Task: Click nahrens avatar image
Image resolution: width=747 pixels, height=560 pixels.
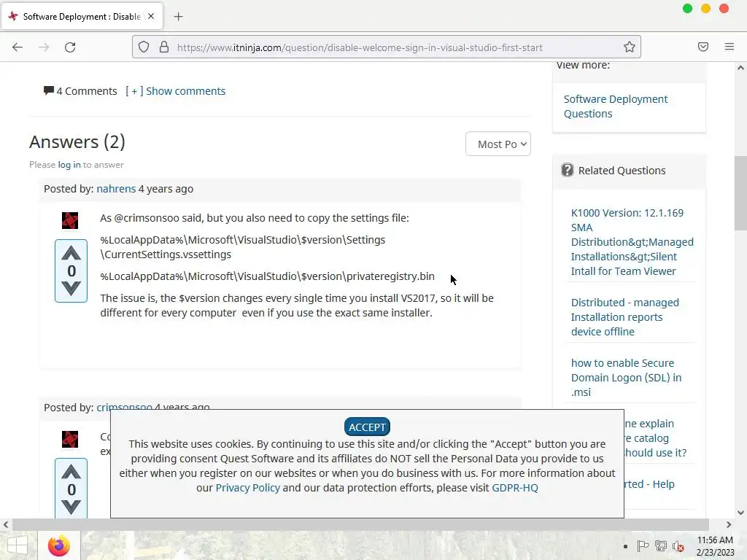Action: [70, 220]
